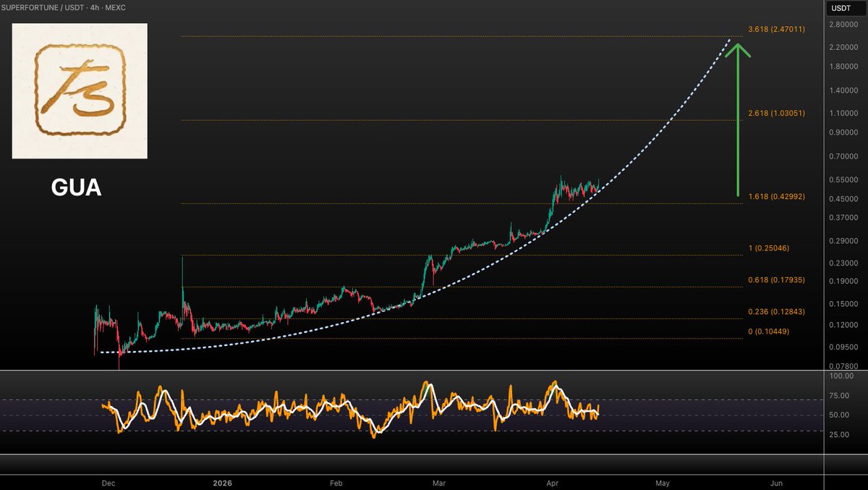Click the 0.45000 price axis value
The height and width of the screenshot is (490, 868).
(843, 199)
